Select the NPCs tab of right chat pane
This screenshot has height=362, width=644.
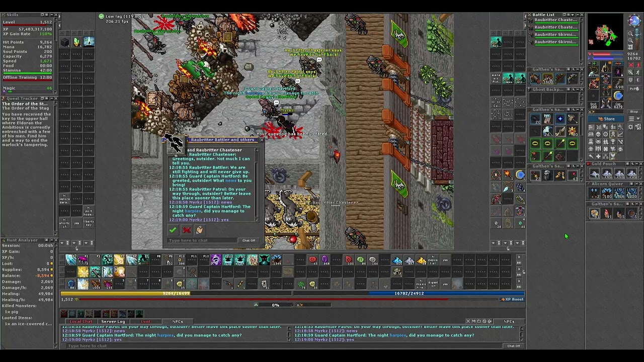pyautogui.click(x=509, y=321)
